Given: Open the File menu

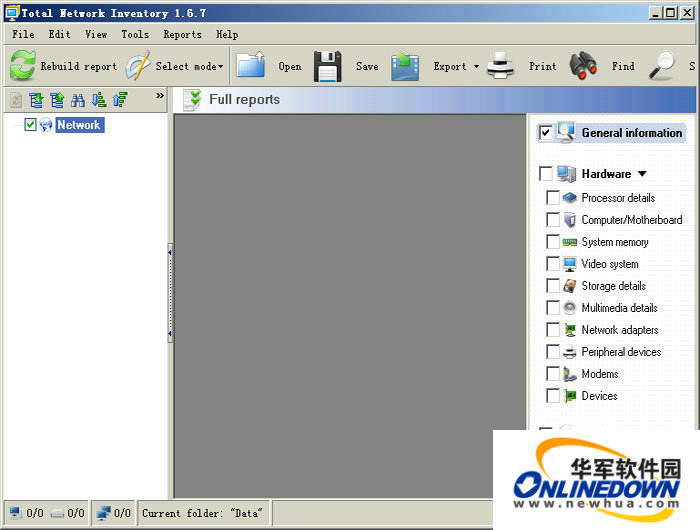Looking at the screenshot, I should (x=23, y=34).
